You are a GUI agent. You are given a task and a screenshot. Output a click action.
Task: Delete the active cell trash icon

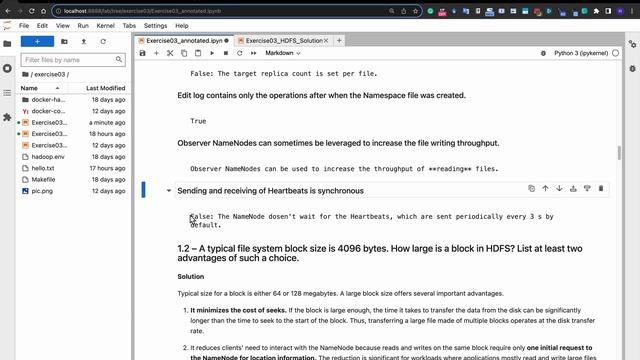coord(601,189)
